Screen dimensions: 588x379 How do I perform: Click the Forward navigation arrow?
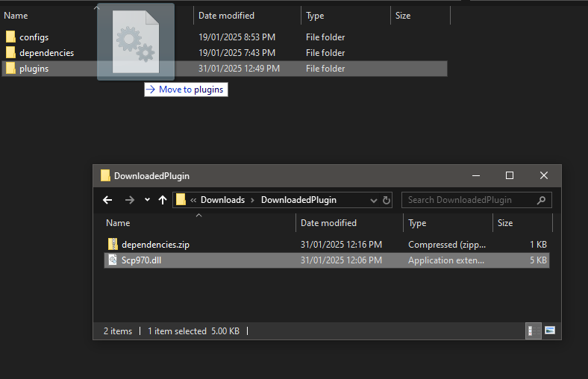[130, 200]
